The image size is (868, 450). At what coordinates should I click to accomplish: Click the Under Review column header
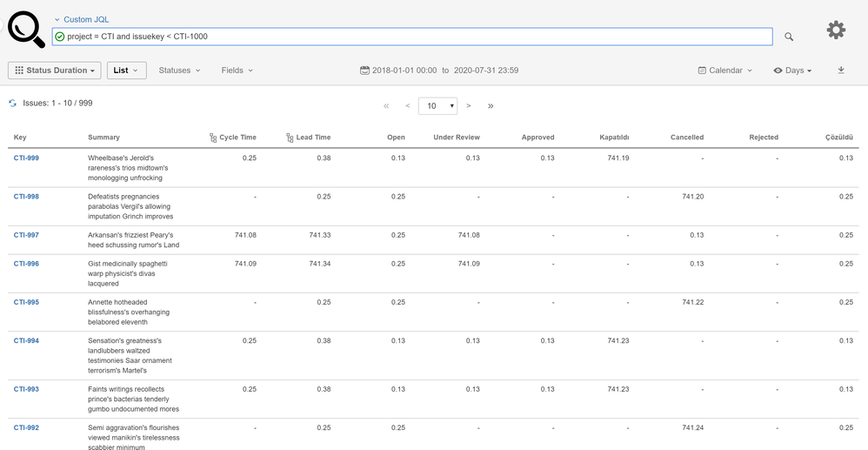(x=457, y=138)
